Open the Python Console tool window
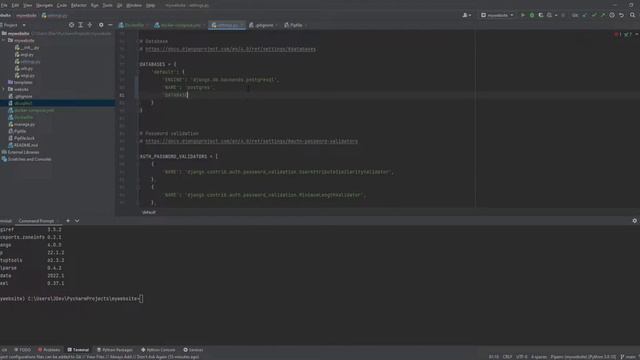The image size is (640, 360). [x=158, y=350]
